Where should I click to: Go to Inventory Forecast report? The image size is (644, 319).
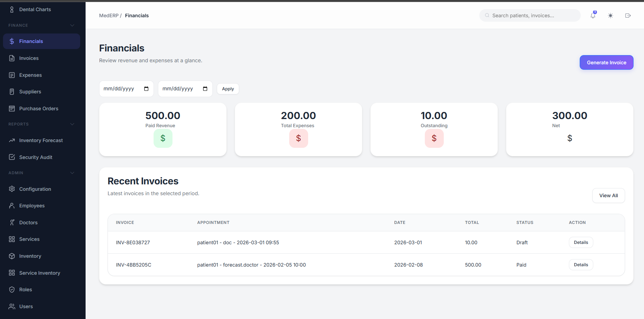tap(41, 140)
